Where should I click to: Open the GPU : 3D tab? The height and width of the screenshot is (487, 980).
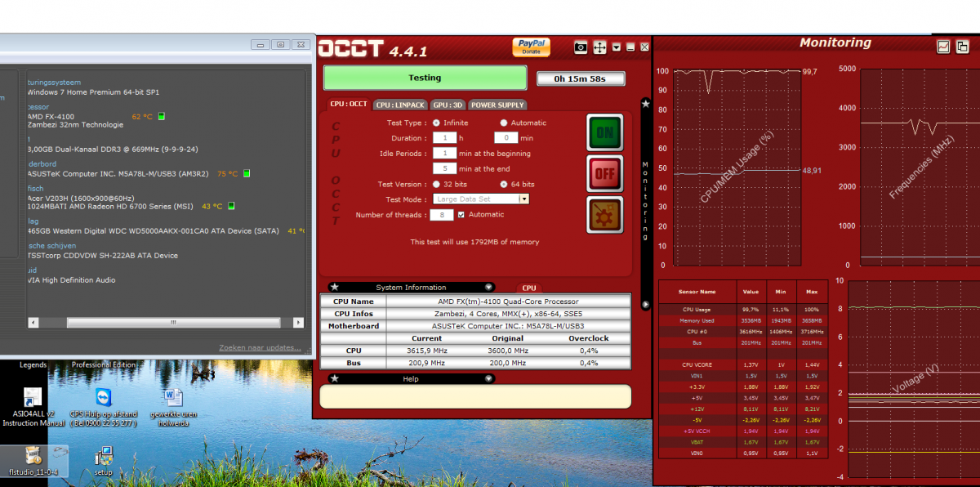coord(448,105)
